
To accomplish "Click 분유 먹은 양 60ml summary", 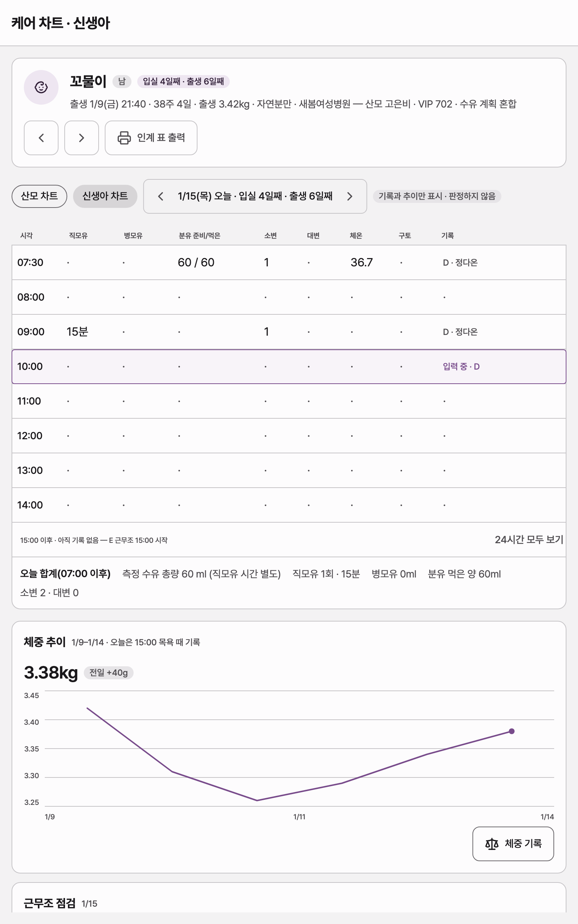I will coord(464,574).
